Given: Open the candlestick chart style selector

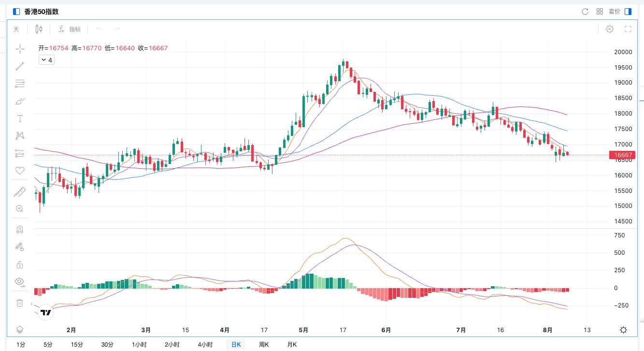Looking at the screenshot, I should [39, 29].
